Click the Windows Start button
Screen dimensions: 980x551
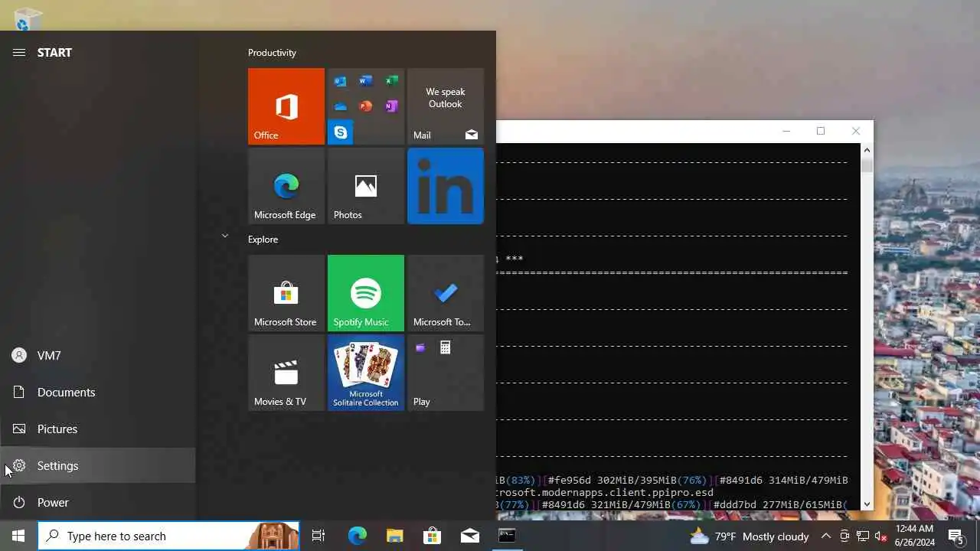click(x=18, y=536)
